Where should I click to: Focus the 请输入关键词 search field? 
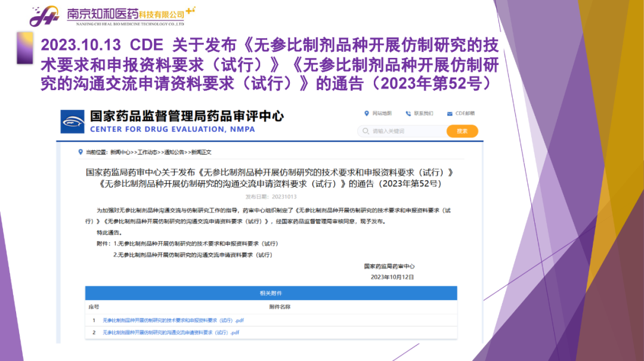(x=405, y=131)
